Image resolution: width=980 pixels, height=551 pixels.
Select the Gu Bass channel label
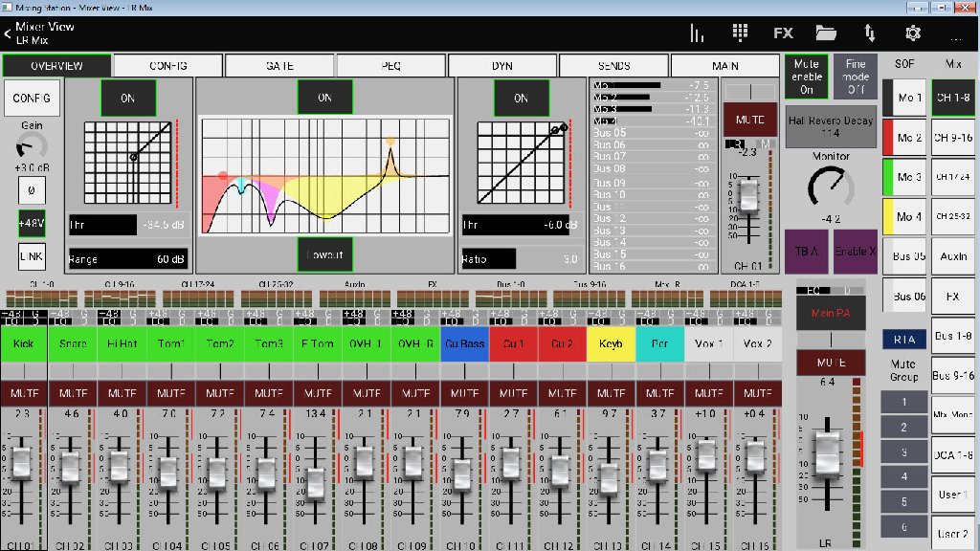tap(464, 343)
